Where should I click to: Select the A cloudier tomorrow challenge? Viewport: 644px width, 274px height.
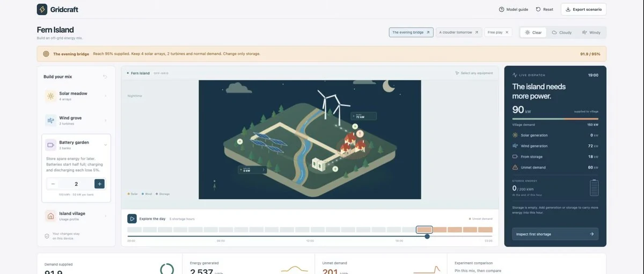point(459,32)
